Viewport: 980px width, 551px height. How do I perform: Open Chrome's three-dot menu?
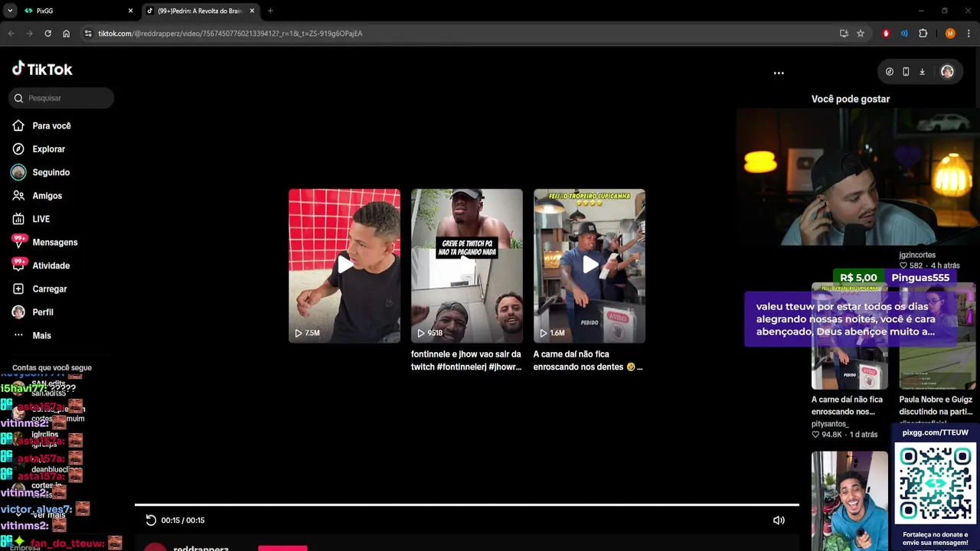(969, 34)
